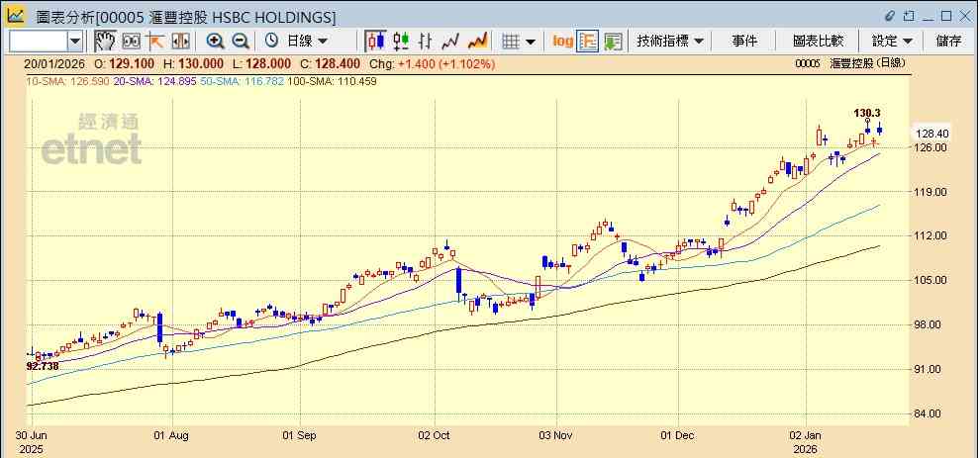Viewport: 980px width, 458px height.
Task: Click the 112.00 price axis label
Action: (x=931, y=235)
